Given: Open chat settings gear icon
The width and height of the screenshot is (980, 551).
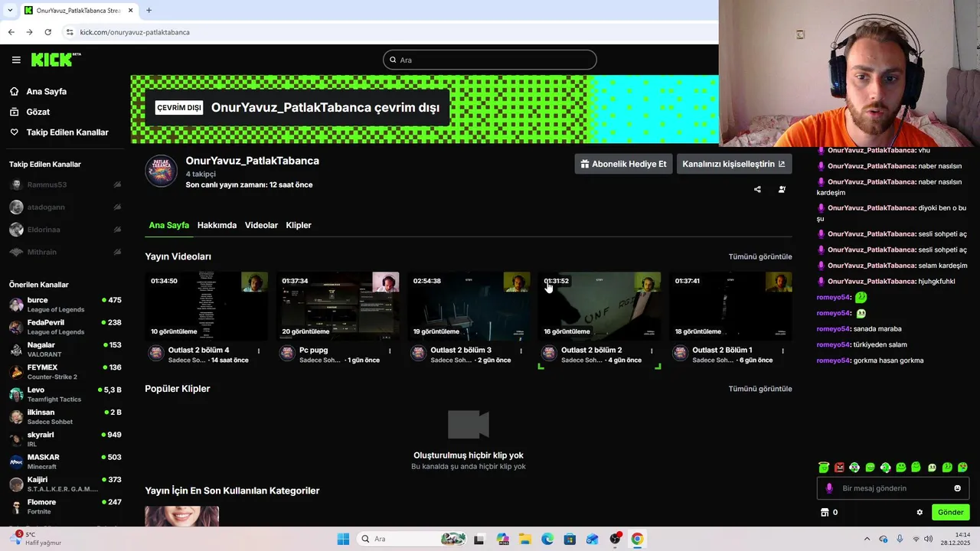Looking at the screenshot, I should [x=920, y=512].
